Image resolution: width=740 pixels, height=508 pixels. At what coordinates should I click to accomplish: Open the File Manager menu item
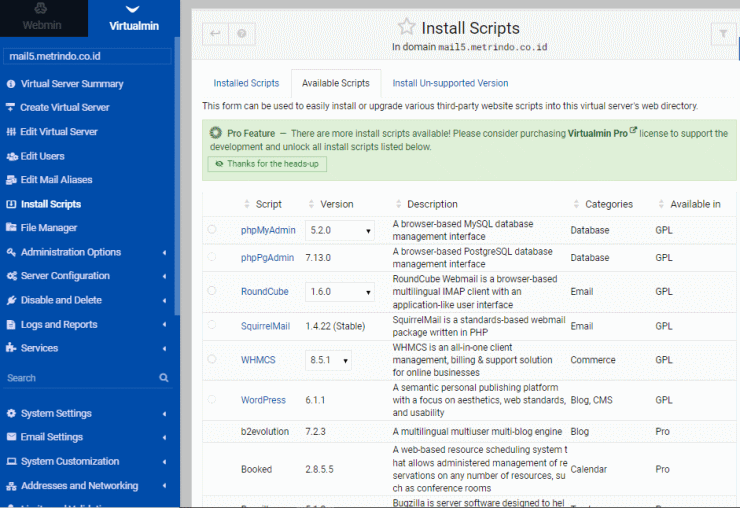point(48,228)
